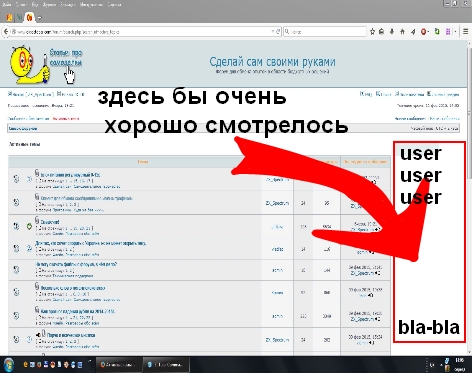Open the Журнал menu

pos(49,5)
